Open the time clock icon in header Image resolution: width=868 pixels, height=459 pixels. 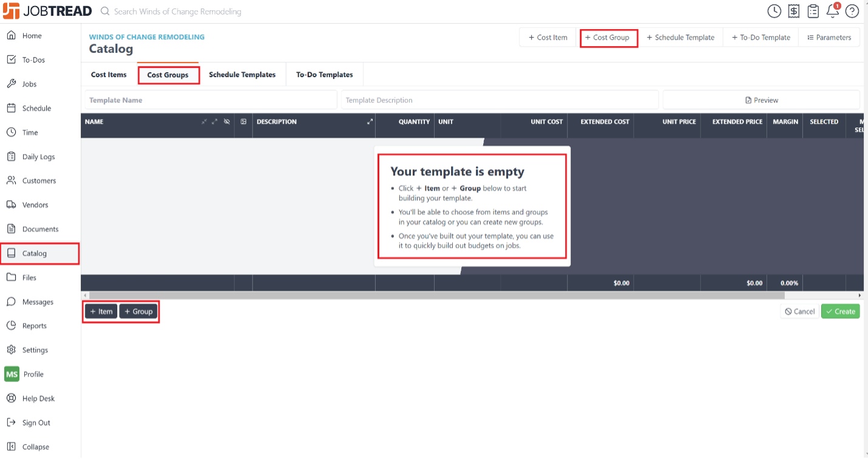click(774, 11)
